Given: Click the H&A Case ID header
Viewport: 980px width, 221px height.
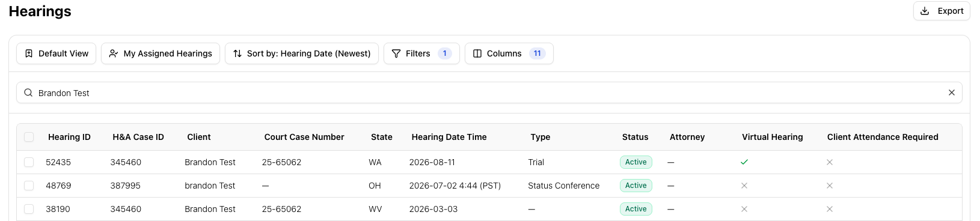Looking at the screenshot, I should click(138, 137).
